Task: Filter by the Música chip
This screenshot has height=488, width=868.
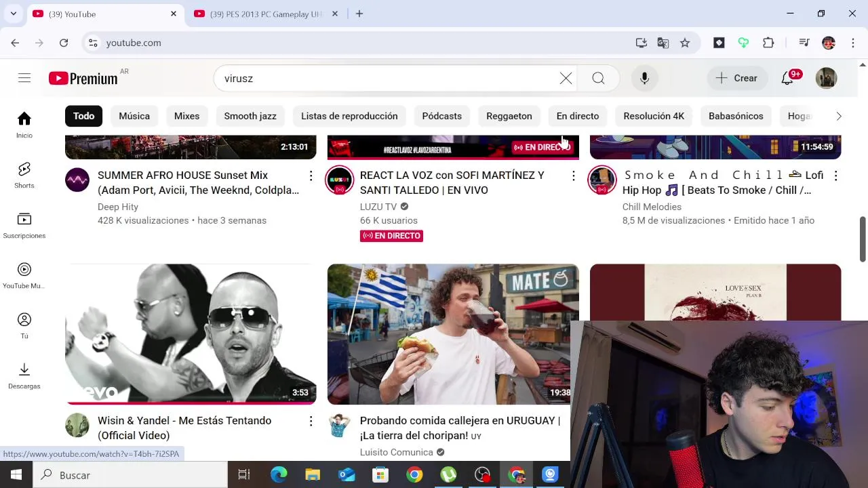Action: tap(134, 116)
